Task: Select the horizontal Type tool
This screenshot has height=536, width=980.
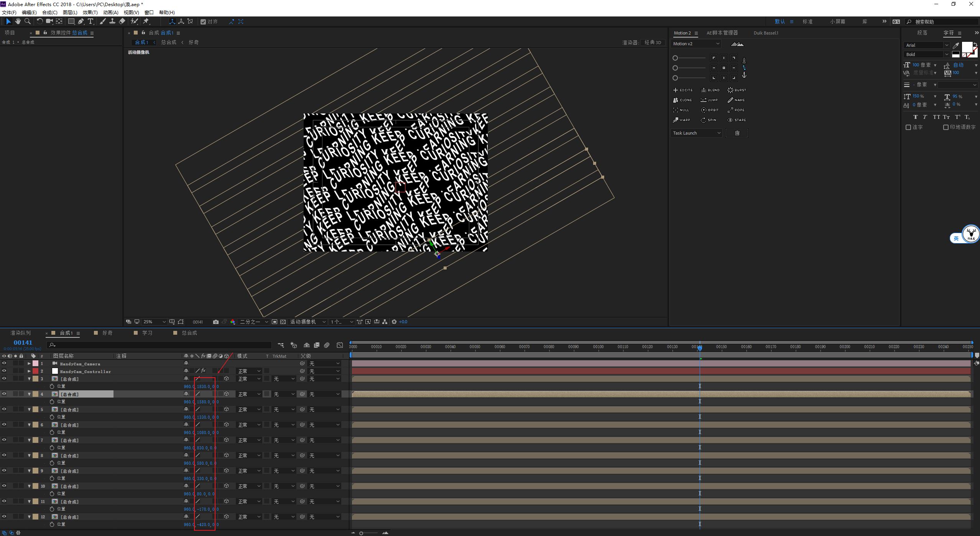Action: coord(90,21)
